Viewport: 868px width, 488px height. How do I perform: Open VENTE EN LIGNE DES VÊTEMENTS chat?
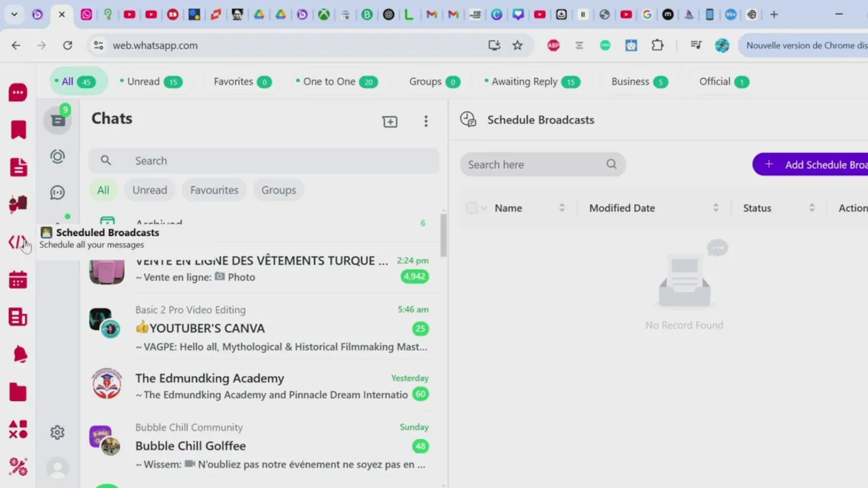pos(264,268)
